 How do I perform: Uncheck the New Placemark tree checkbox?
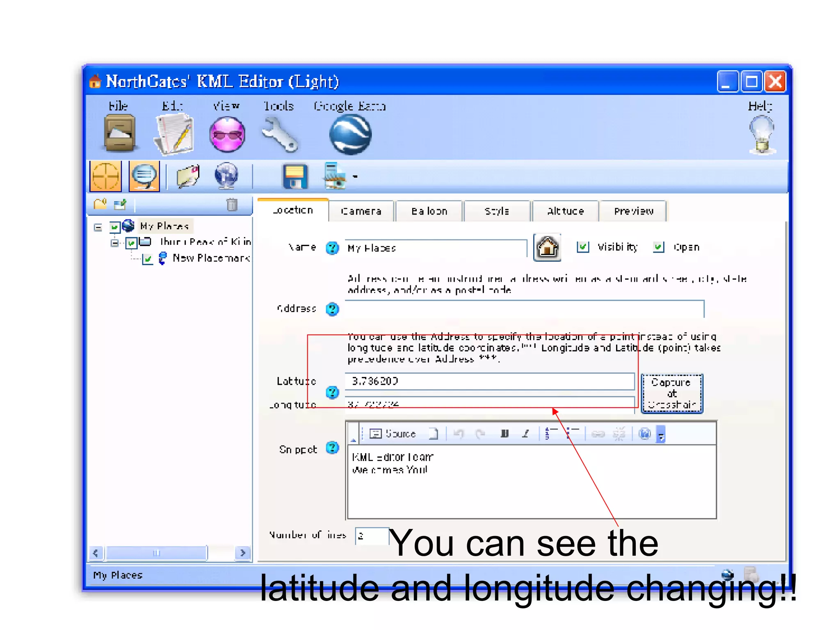[148, 259]
